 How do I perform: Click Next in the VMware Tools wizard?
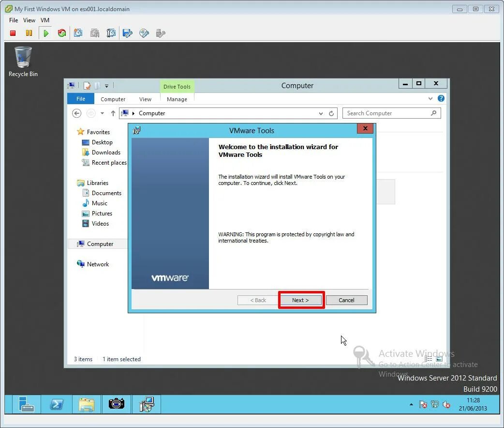(x=300, y=300)
